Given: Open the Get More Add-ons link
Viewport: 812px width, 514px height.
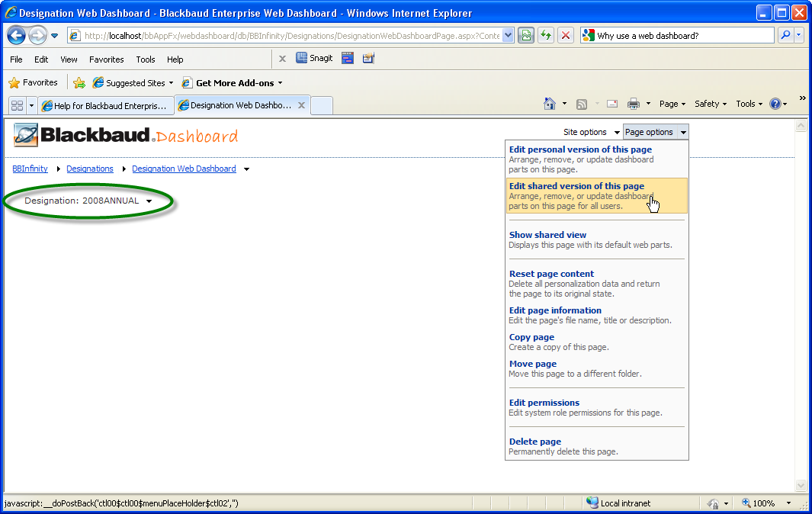Looking at the screenshot, I should (x=232, y=83).
